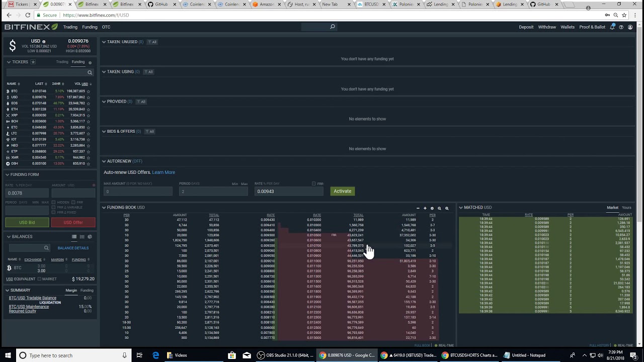
Task: Check FRR delta FIXED option
Action: pos(54,212)
